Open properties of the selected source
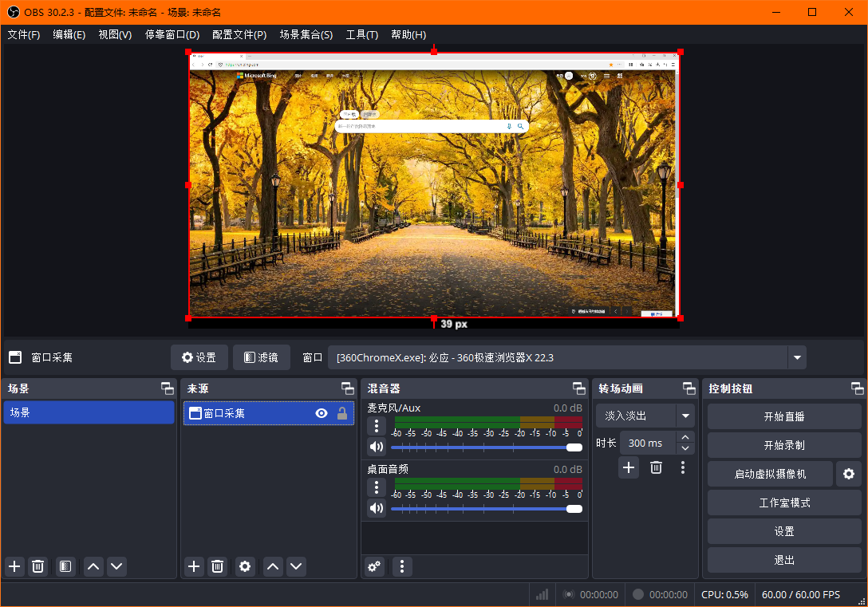Viewport: 868px width, 607px height. 245,566
